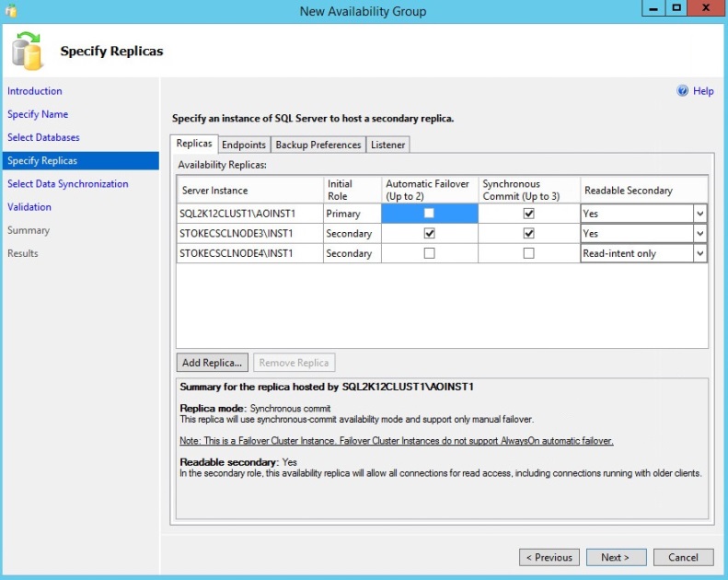Open Readable Secondary dropdown for SQL2K12CLUST1\AOINST1
The height and width of the screenshot is (580, 728).
(699, 214)
